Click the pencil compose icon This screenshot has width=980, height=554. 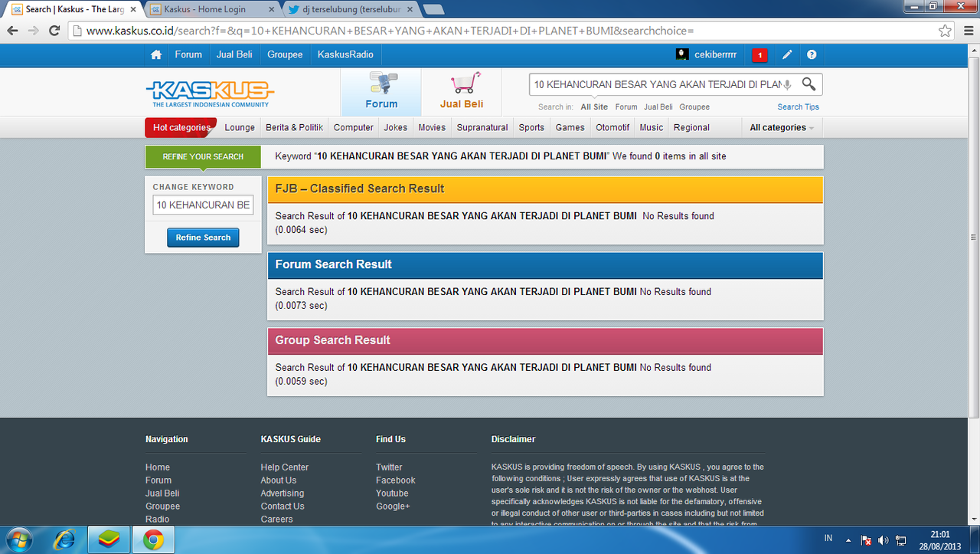pyautogui.click(x=787, y=55)
